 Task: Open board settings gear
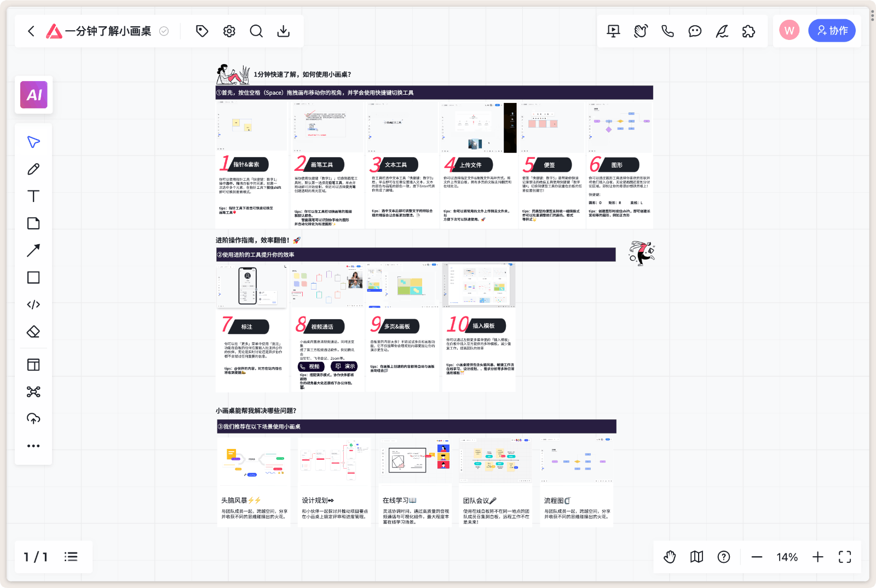tap(229, 31)
